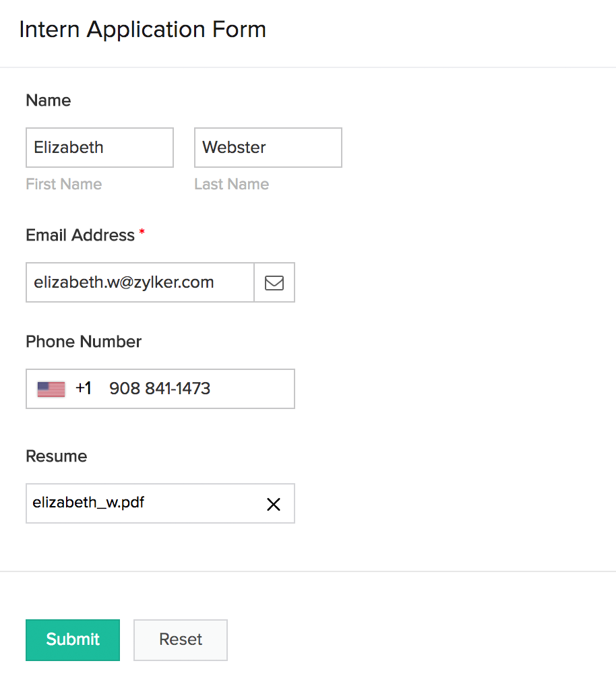Click the First Name sublabel text
Image resolution: width=616 pixels, height=686 pixels.
64,184
